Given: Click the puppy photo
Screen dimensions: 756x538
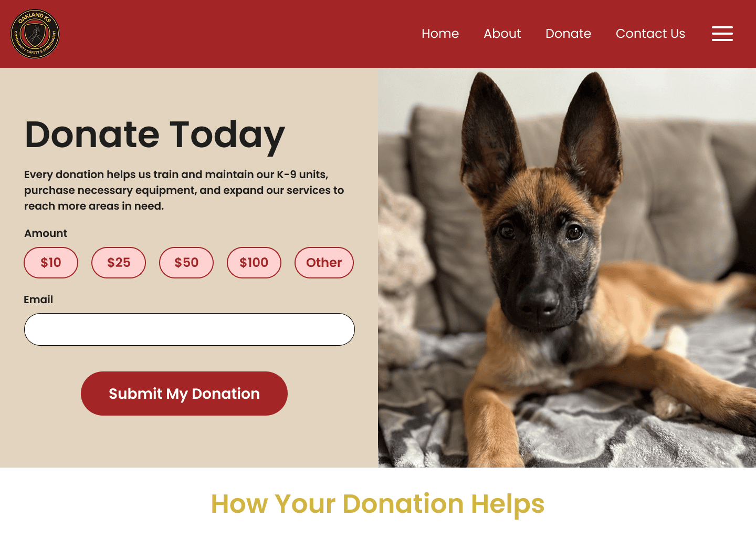Looking at the screenshot, I should coord(567,267).
